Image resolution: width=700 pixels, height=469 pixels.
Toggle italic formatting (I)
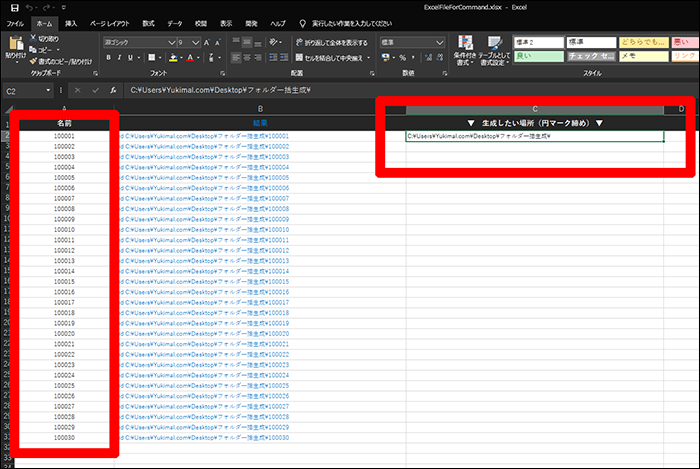(x=121, y=58)
